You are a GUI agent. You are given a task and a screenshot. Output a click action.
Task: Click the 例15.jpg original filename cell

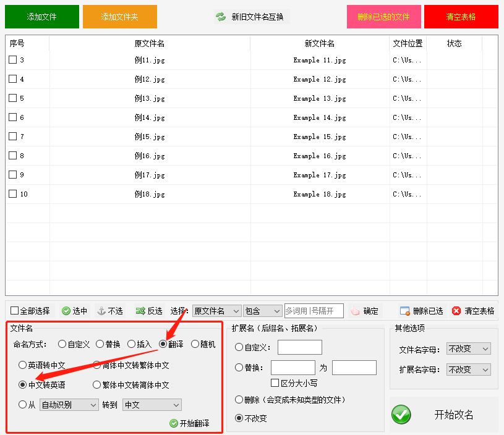150,137
